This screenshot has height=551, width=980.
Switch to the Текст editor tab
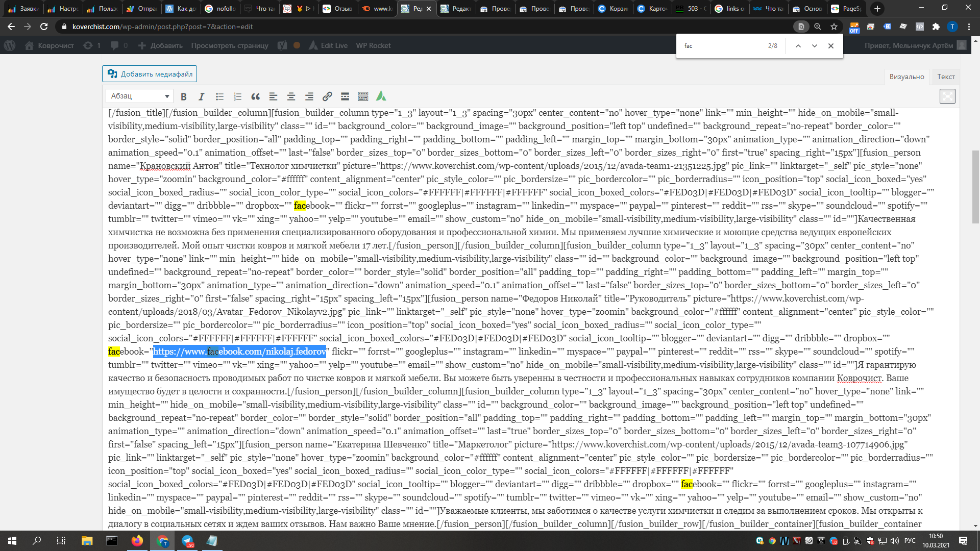pyautogui.click(x=946, y=77)
